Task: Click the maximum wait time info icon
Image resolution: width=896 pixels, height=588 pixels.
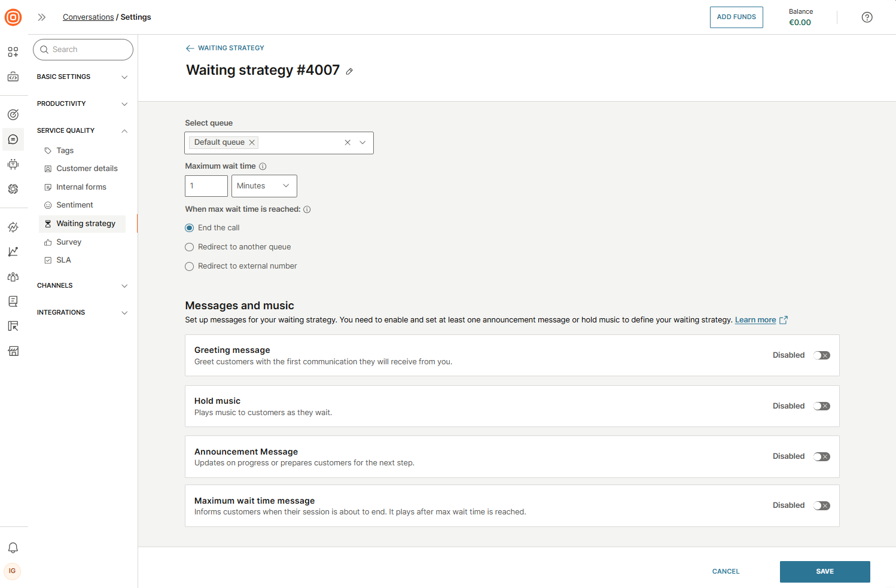Action: [263, 166]
